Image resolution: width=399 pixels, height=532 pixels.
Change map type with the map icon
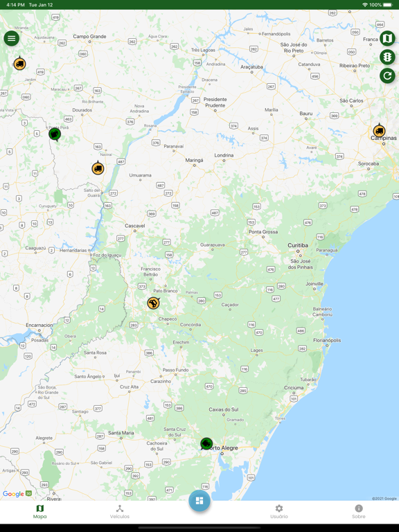387,38
